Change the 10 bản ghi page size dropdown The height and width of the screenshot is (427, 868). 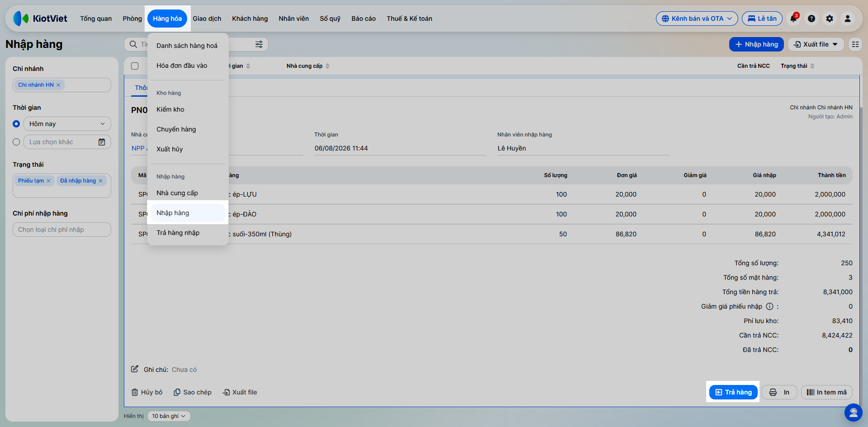pos(169,416)
